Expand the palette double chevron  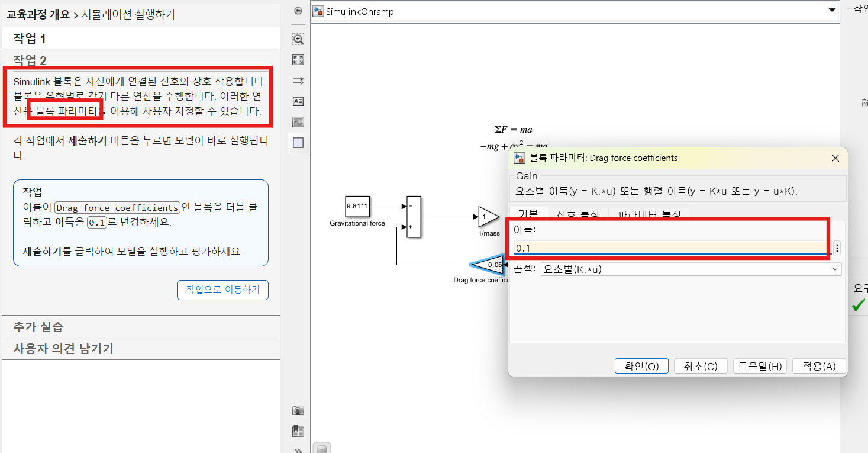click(x=298, y=449)
